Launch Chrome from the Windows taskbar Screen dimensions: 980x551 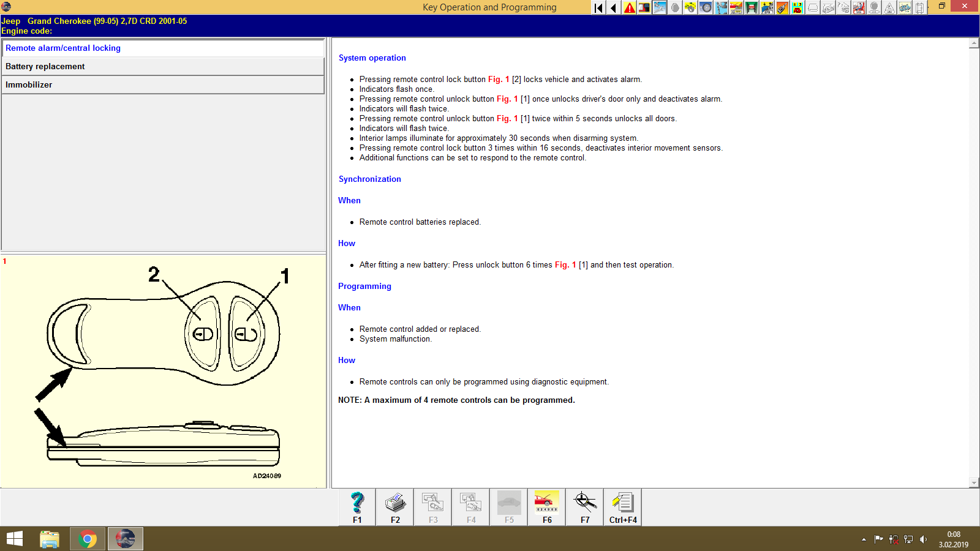[x=88, y=538]
